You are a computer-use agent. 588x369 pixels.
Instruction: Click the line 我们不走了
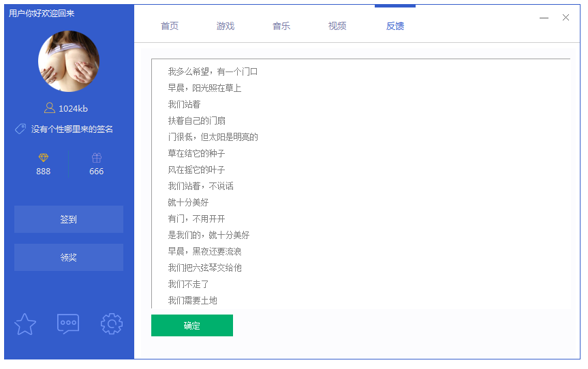click(x=188, y=285)
